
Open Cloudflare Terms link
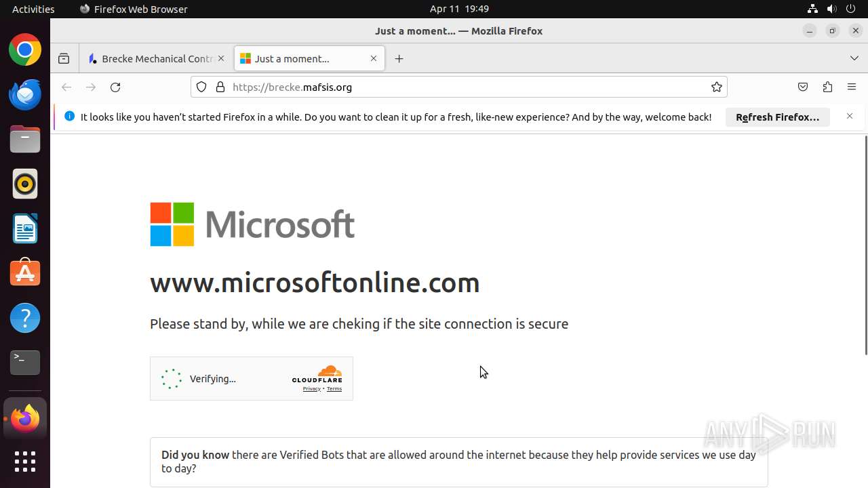click(334, 389)
